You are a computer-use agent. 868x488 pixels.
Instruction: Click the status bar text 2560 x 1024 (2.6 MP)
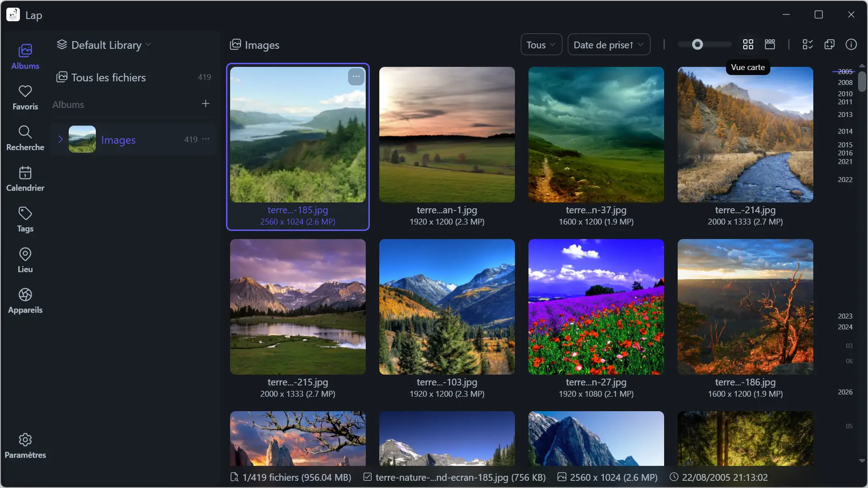[x=613, y=477]
